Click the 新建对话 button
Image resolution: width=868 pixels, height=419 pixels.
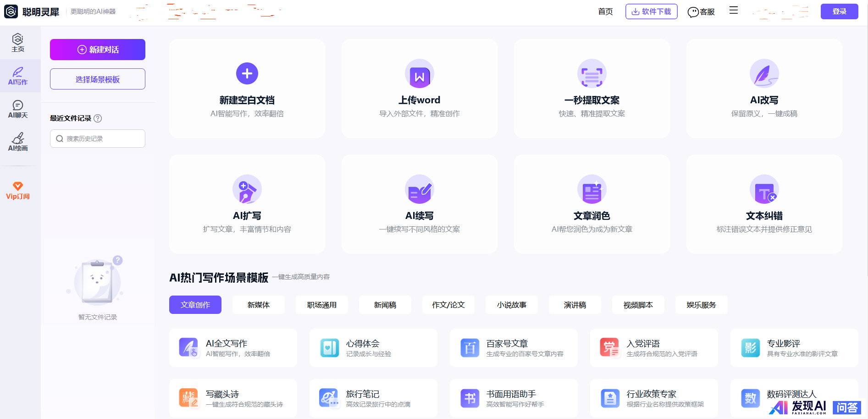click(x=98, y=50)
